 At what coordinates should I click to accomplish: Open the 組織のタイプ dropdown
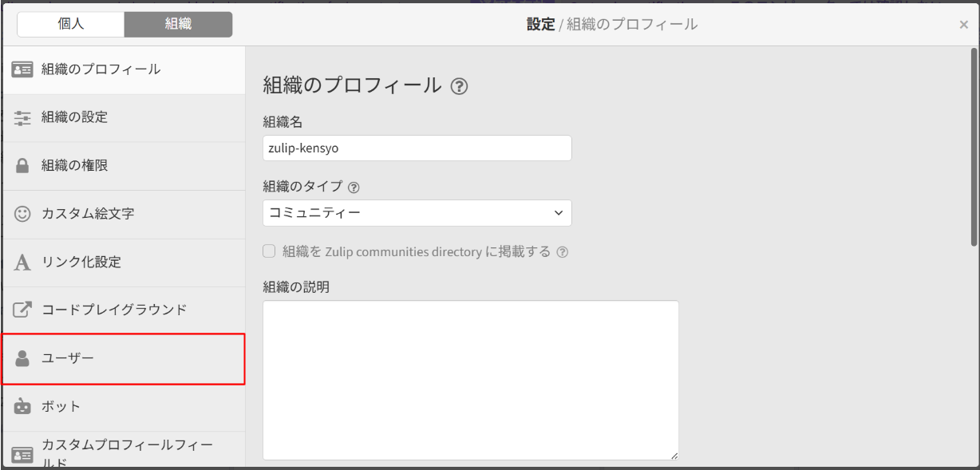(x=417, y=213)
